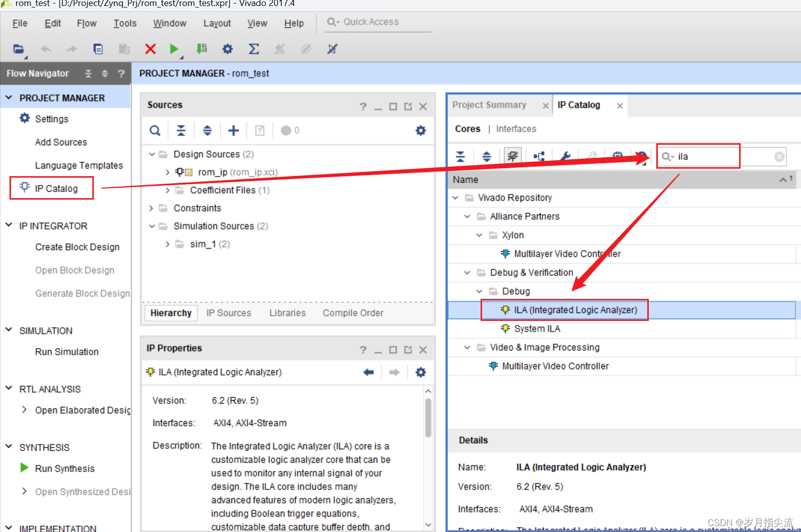Select the Interfaces view in IP Catalog
This screenshot has height=532, width=801.
516,129
